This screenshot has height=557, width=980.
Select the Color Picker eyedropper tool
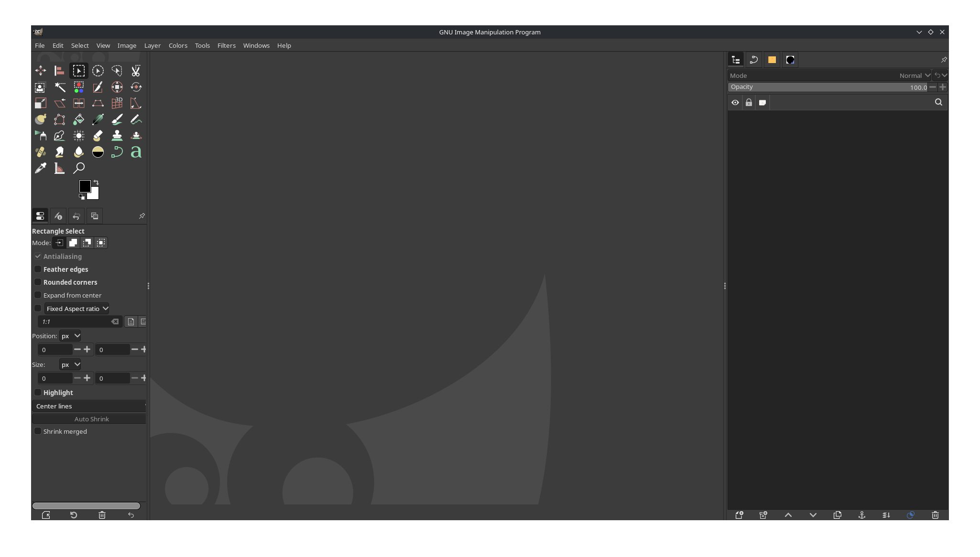pos(41,168)
